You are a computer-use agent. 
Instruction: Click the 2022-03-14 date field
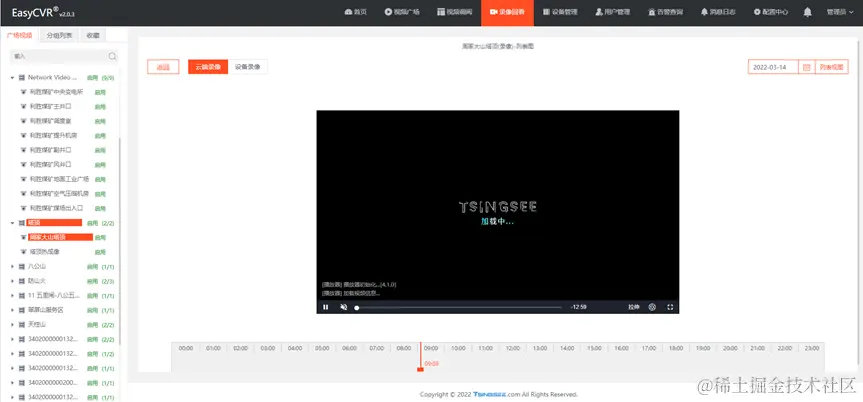(x=773, y=67)
